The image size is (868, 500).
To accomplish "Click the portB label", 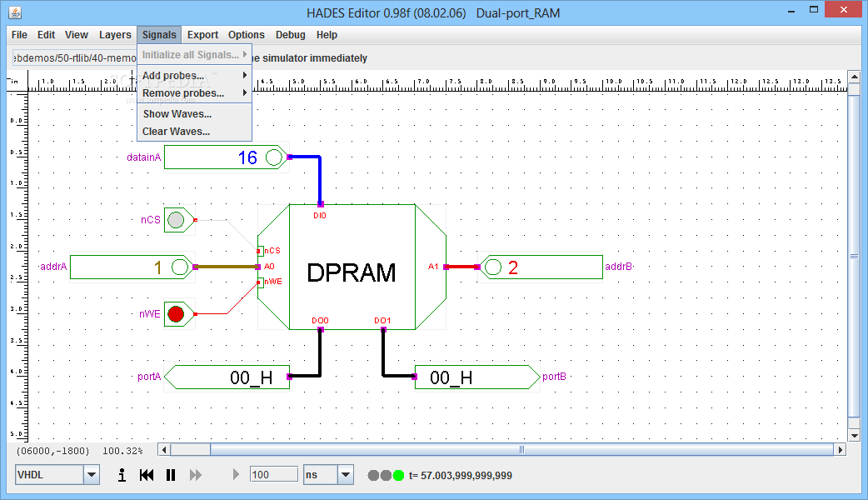I will pyautogui.click(x=554, y=377).
